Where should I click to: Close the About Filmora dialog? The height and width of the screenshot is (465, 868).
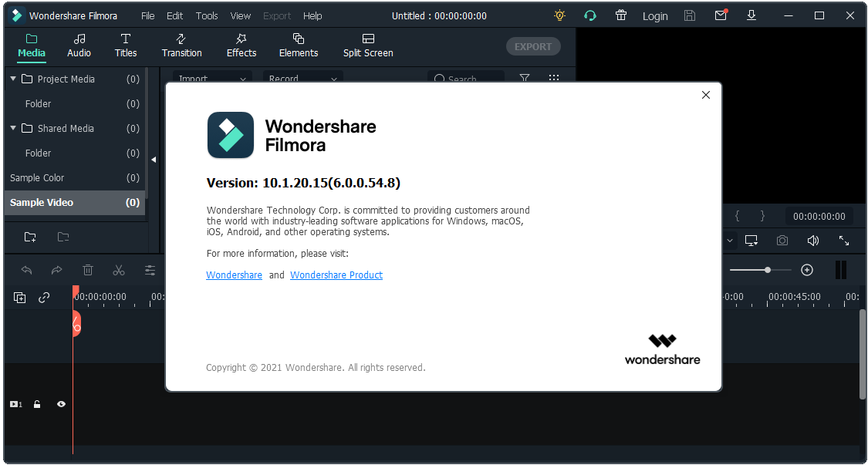pos(706,95)
